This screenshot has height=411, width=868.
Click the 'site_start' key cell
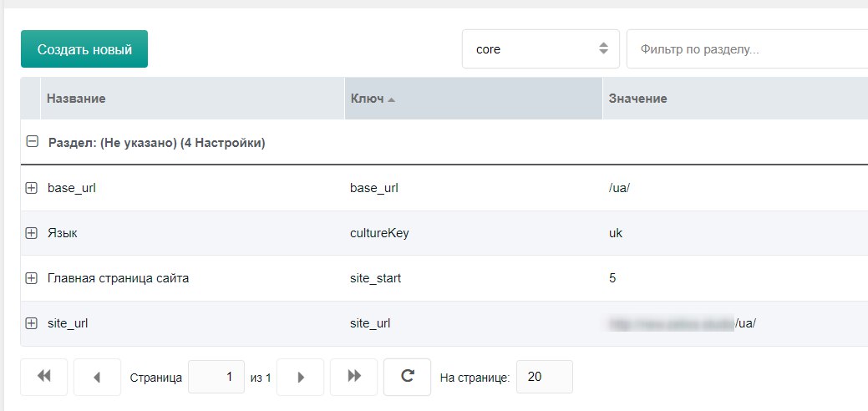(376, 278)
